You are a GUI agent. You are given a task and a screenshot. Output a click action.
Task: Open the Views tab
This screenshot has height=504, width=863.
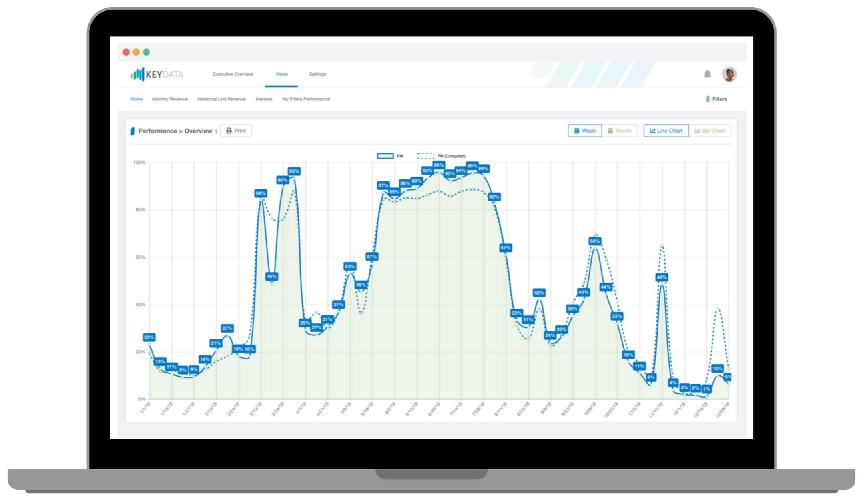pos(281,74)
